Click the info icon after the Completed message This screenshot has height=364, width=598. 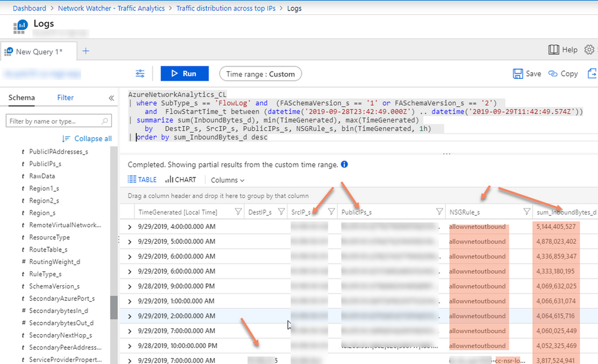coord(344,164)
